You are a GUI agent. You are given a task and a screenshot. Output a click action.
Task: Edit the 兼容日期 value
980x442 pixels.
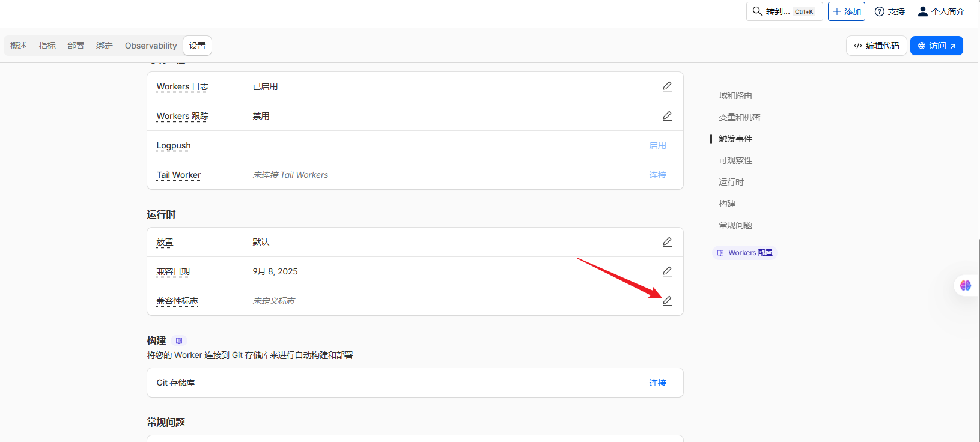click(x=667, y=271)
